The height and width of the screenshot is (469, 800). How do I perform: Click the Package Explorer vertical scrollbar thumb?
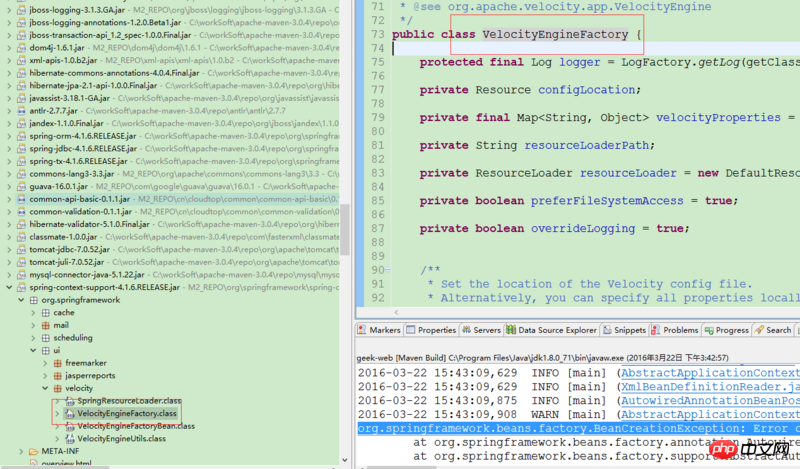pyautogui.click(x=345, y=229)
